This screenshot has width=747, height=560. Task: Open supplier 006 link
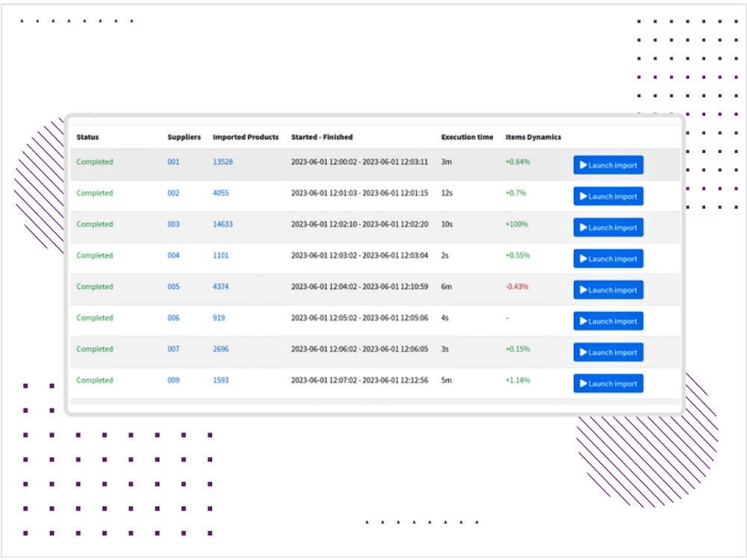pos(173,317)
